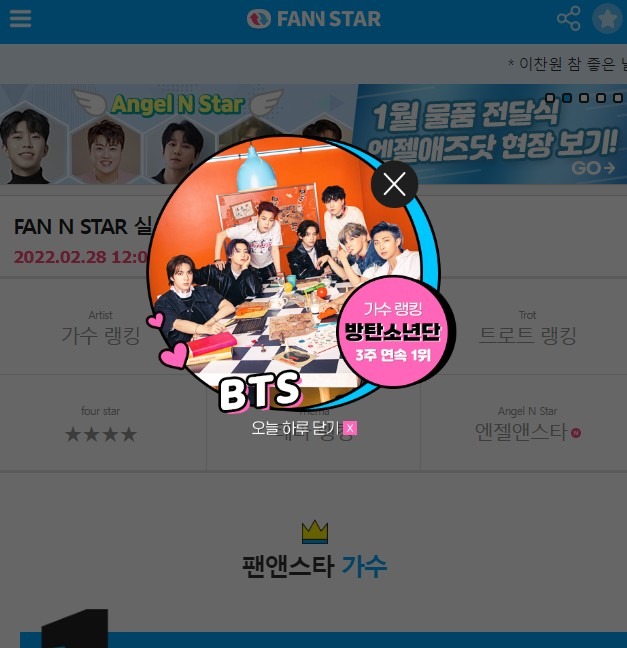
Task: Select the third banner carousel dot
Action: coord(584,98)
